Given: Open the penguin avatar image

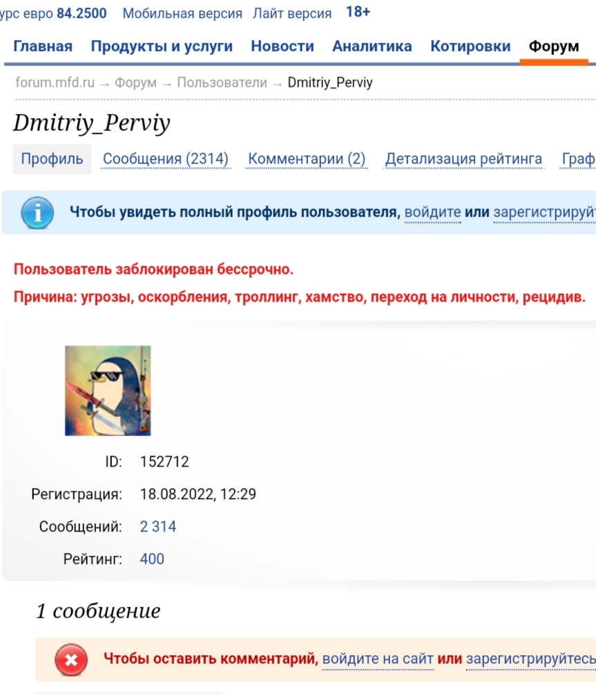Looking at the screenshot, I should [x=108, y=390].
